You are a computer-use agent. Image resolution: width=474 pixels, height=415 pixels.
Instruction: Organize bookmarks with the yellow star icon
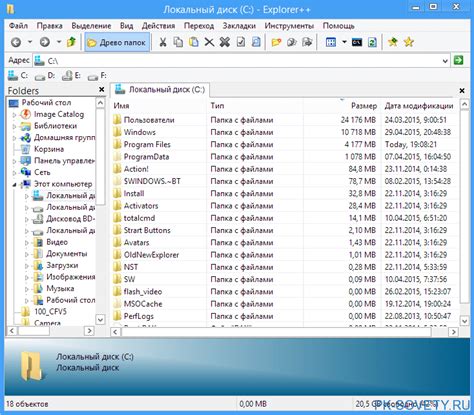click(x=408, y=42)
